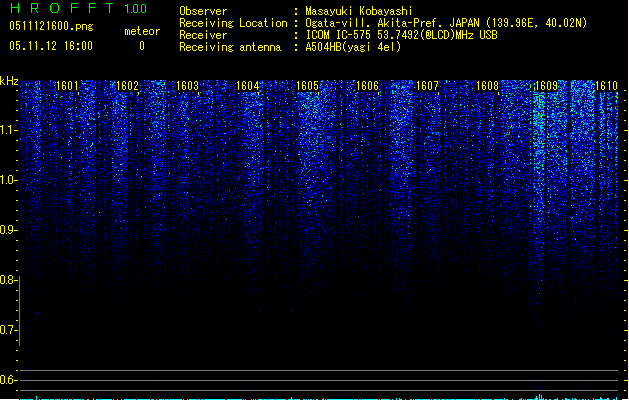Viewport: 629px width, 400px height.
Task: Click the cyan signal spike under the 1609 column
Action: (540, 397)
